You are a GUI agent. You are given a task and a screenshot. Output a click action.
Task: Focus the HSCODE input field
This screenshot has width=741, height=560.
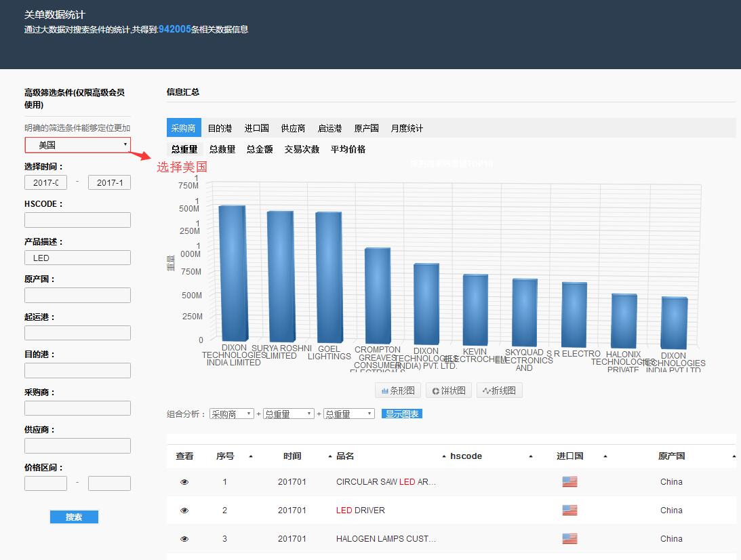click(77, 220)
